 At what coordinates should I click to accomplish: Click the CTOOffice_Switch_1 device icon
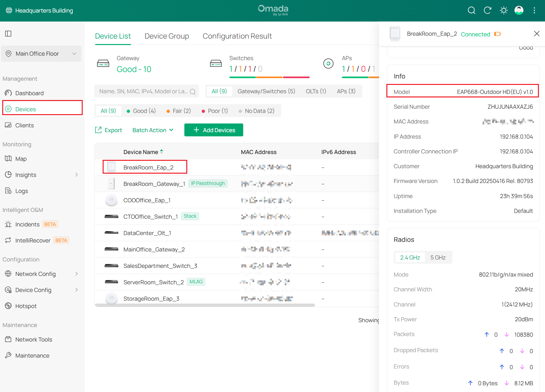coord(111,216)
